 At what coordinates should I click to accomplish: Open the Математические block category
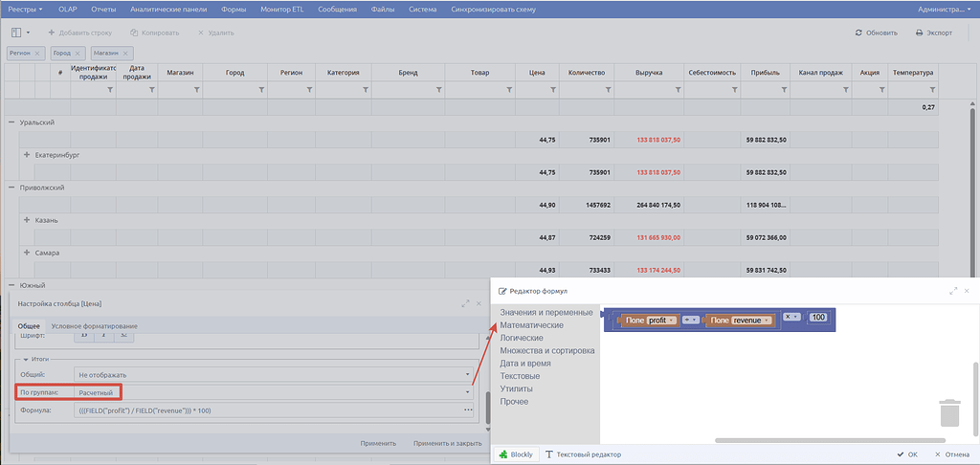(x=531, y=325)
